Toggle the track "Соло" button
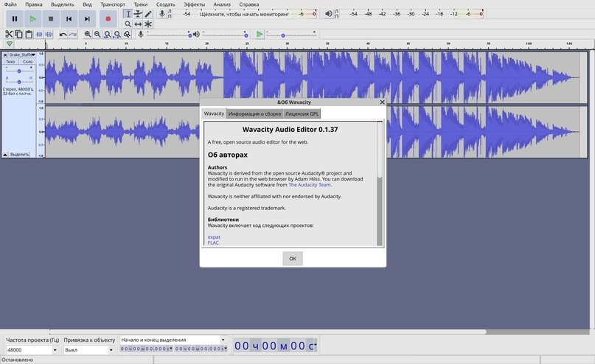 pos(27,61)
